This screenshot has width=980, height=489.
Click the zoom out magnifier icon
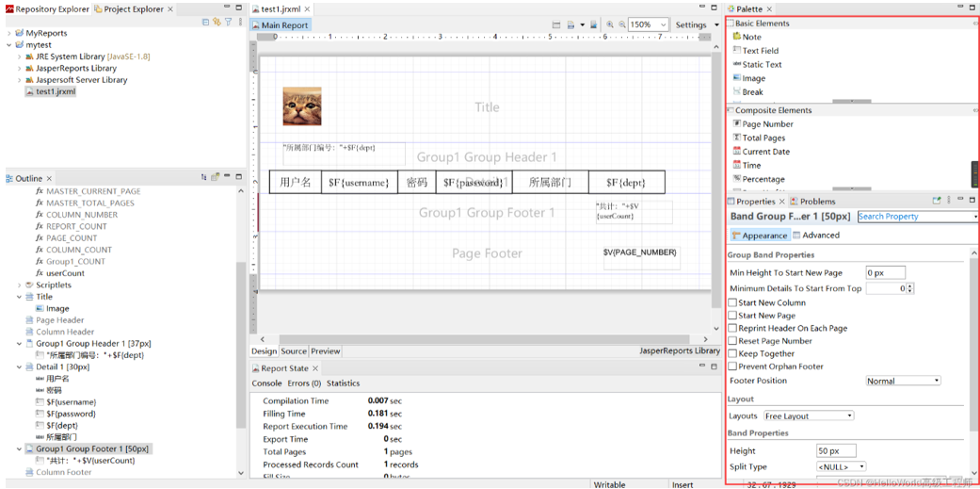(621, 25)
